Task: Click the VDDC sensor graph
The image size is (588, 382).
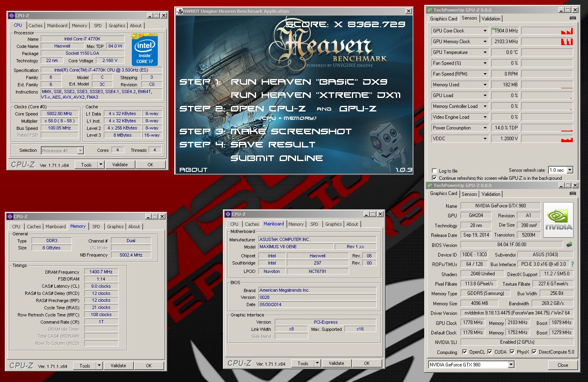Action: tap(547, 139)
